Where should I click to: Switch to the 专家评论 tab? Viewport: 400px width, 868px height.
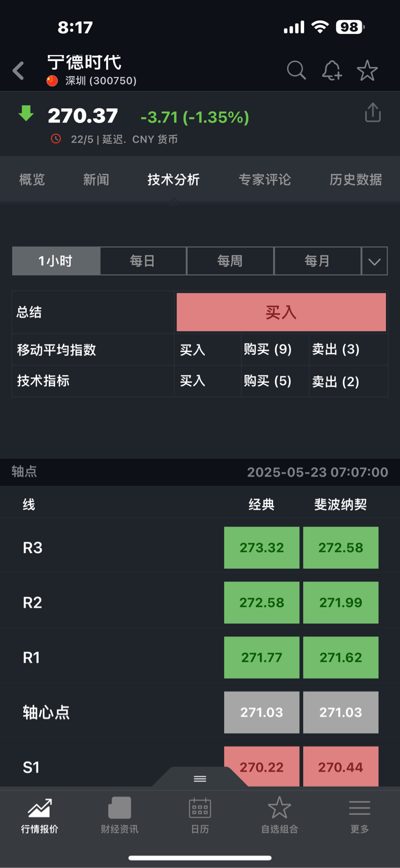(x=265, y=179)
